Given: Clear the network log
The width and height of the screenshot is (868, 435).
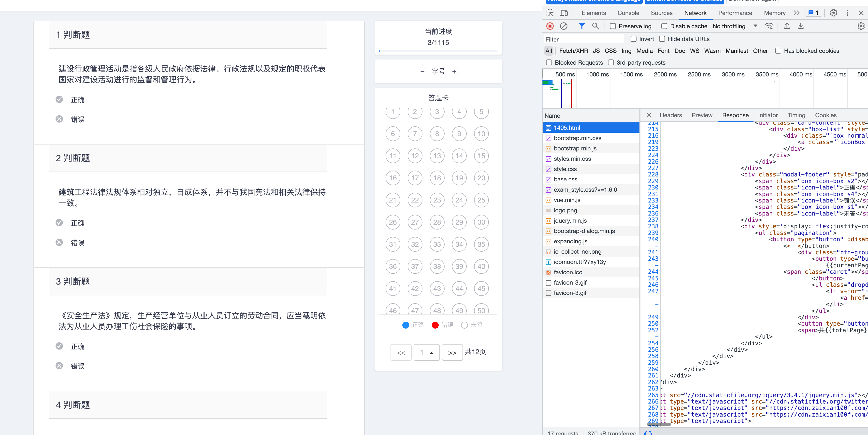Looking at the screenshot, I should 564,26.
